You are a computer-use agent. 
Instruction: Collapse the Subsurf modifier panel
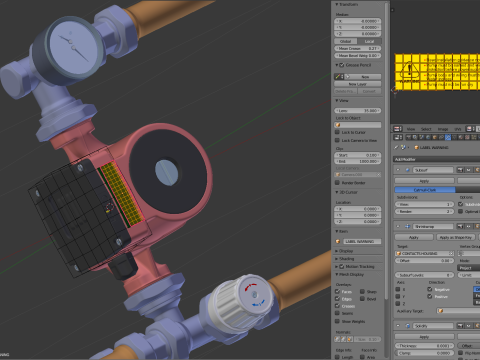pyautogui.click(x=398, y=170)
